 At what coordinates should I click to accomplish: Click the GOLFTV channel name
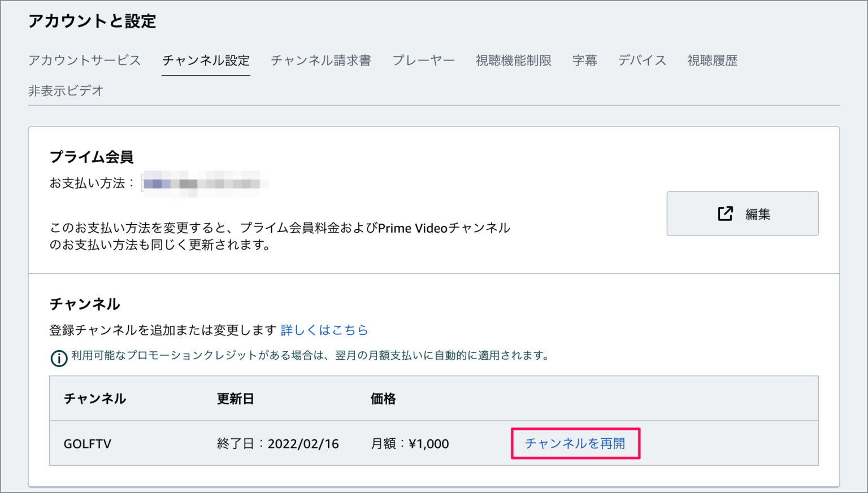point(88,444)
